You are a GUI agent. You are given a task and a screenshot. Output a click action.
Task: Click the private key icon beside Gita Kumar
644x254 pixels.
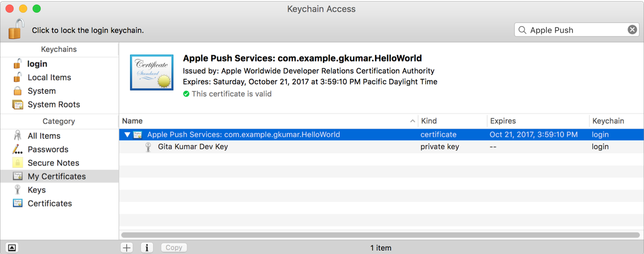pyautogui.click(x=149, y=147)
